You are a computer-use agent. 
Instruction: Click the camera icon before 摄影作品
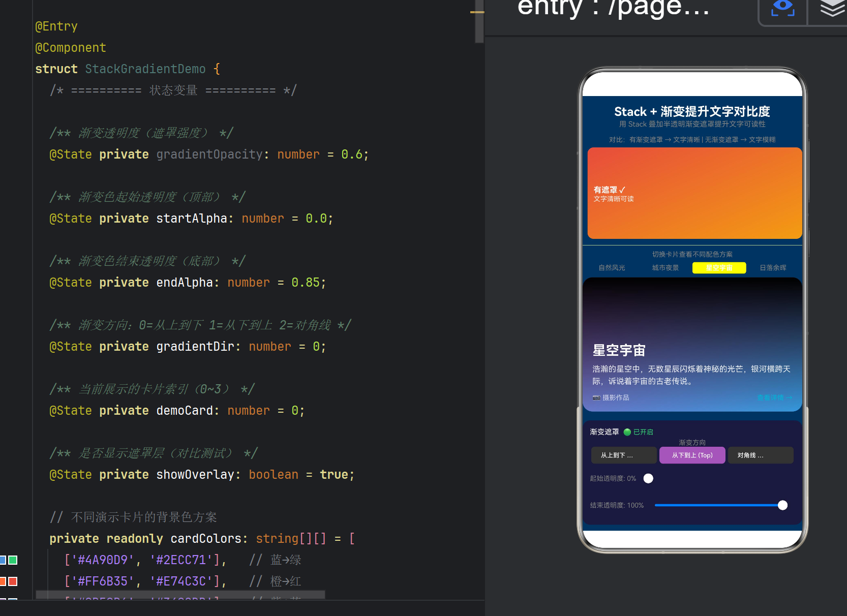596,397
